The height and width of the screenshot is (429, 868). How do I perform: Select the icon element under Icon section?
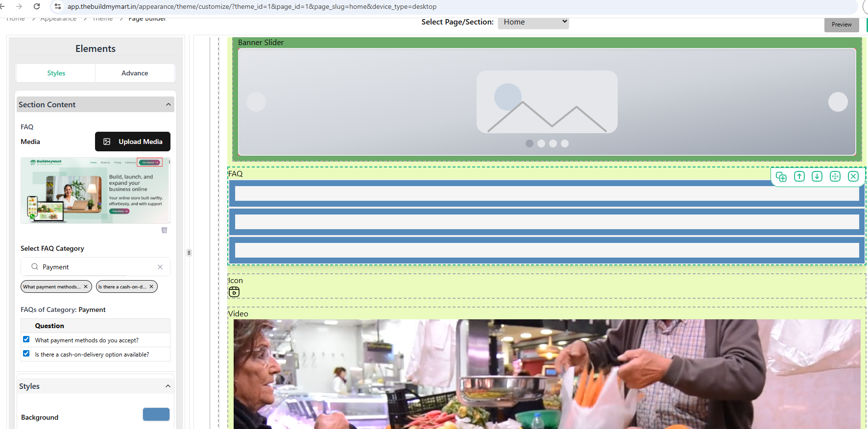(234, 292)
